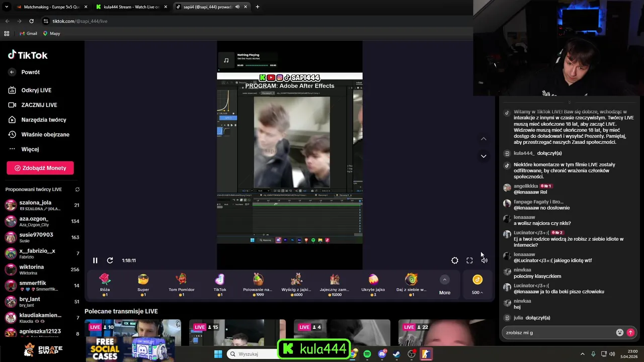Send the Polowanie na... gift
This screenshot has width=644, height=362.
[x=258, y=285]
